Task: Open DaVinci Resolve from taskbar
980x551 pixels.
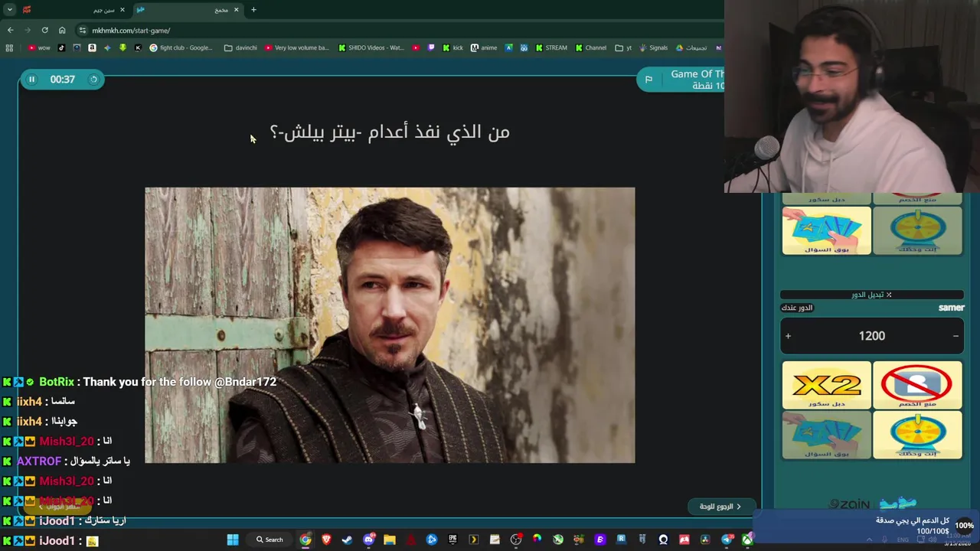Action: click(706, 540)
